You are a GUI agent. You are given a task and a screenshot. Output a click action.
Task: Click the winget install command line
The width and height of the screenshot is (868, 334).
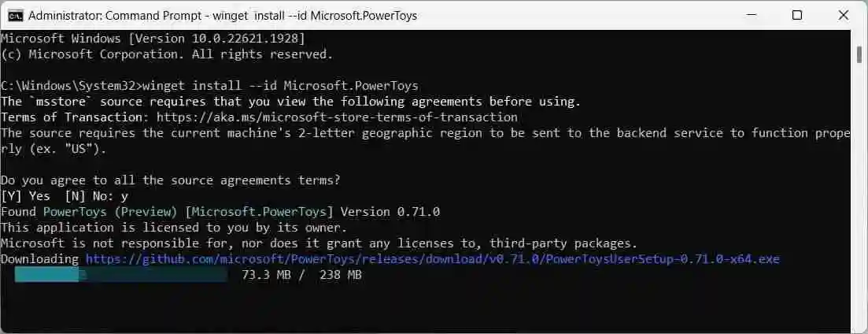pyautogui.click(x=210, y=86)
